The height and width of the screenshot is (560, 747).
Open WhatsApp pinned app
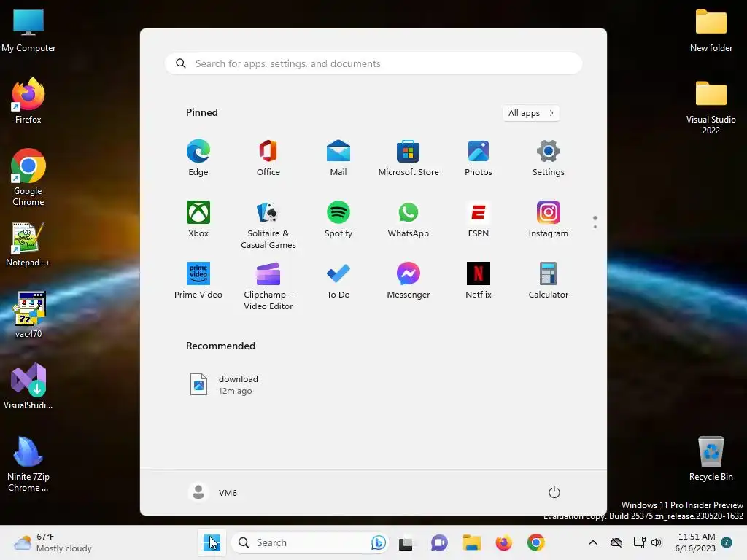pos(409,219)
